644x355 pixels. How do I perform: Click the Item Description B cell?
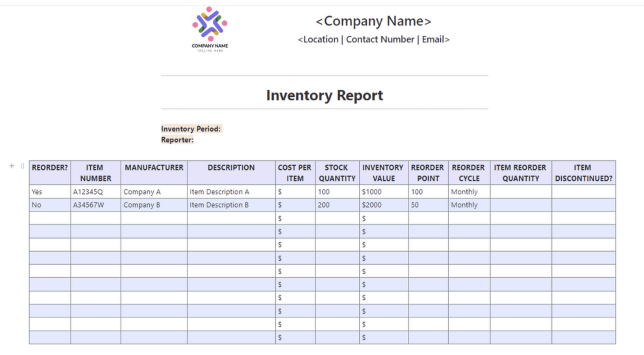coord(219,205)
